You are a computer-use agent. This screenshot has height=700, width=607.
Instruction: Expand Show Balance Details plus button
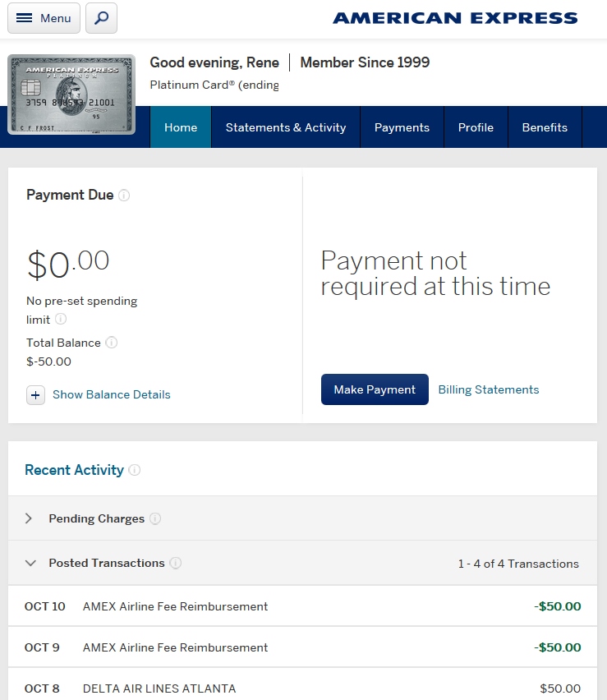click(x=35, y=395)
